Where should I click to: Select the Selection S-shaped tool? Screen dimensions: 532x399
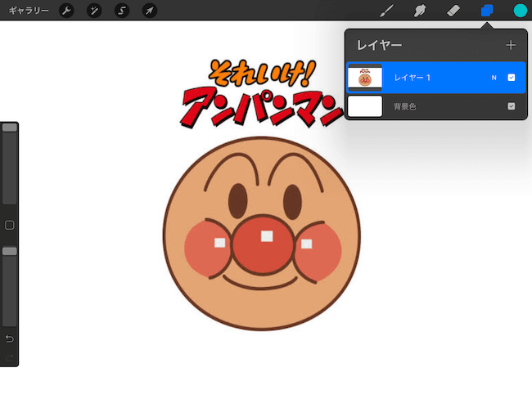122,11
